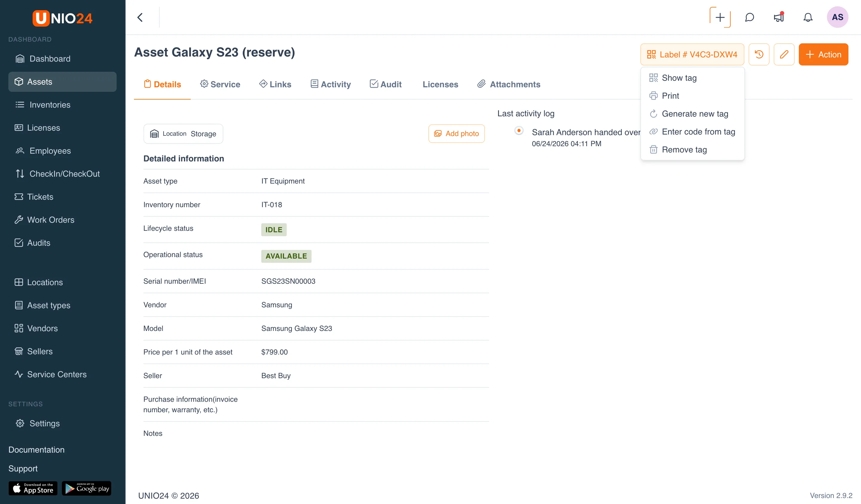
Task: Go back using the left arrow icon
Action: pyautogui.click(x=140, y=17)
